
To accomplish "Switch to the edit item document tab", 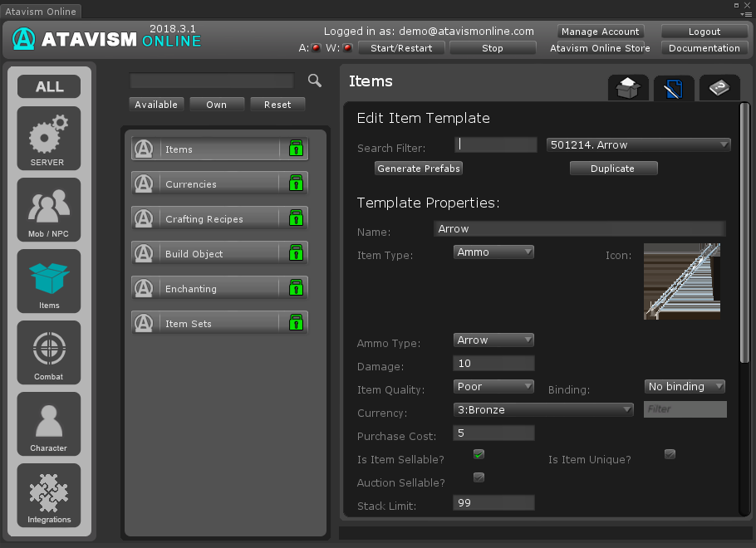I will [674, 87].
